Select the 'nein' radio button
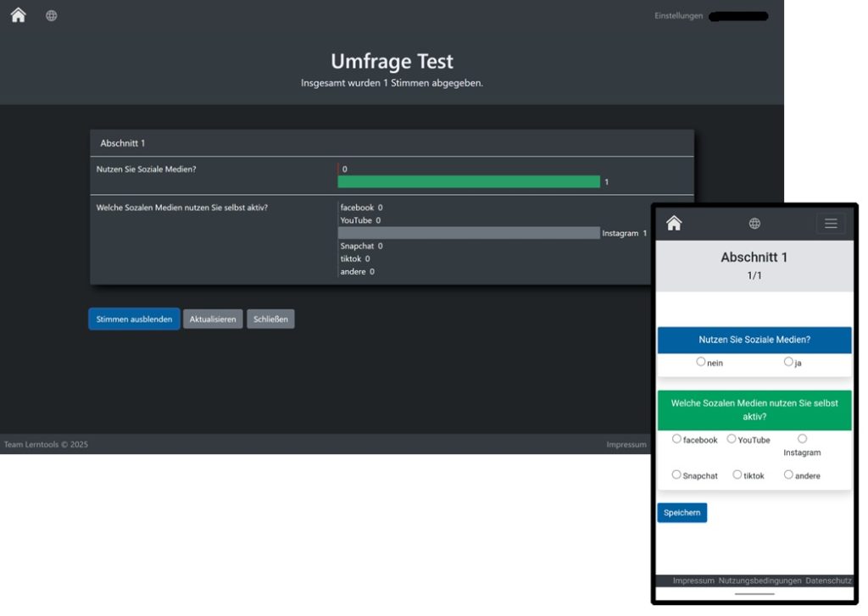 [701, 362]
